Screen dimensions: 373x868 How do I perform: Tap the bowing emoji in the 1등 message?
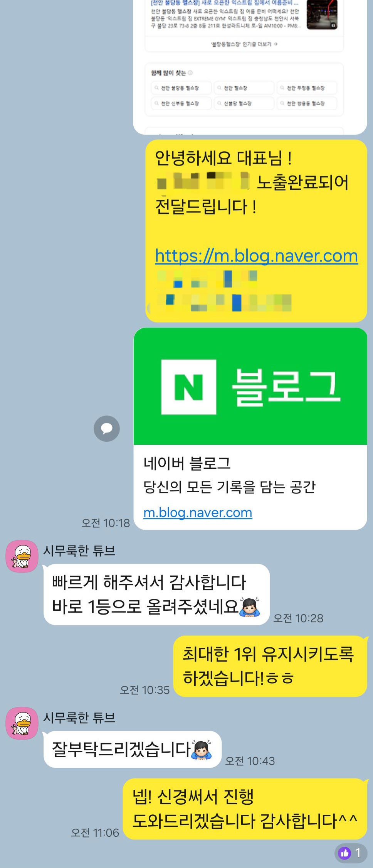[250, 607]
